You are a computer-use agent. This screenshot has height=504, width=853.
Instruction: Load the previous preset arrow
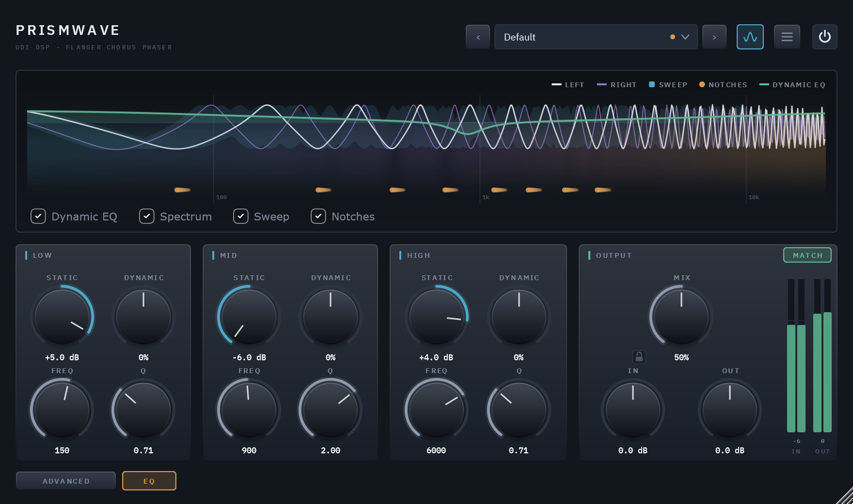478,37
